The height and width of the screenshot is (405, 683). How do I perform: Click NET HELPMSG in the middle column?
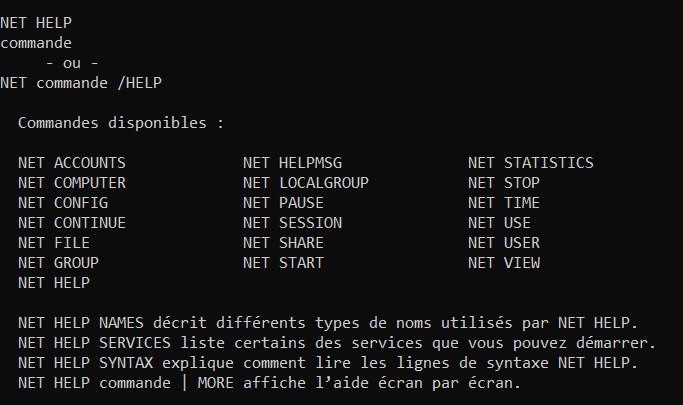[292, 163]
